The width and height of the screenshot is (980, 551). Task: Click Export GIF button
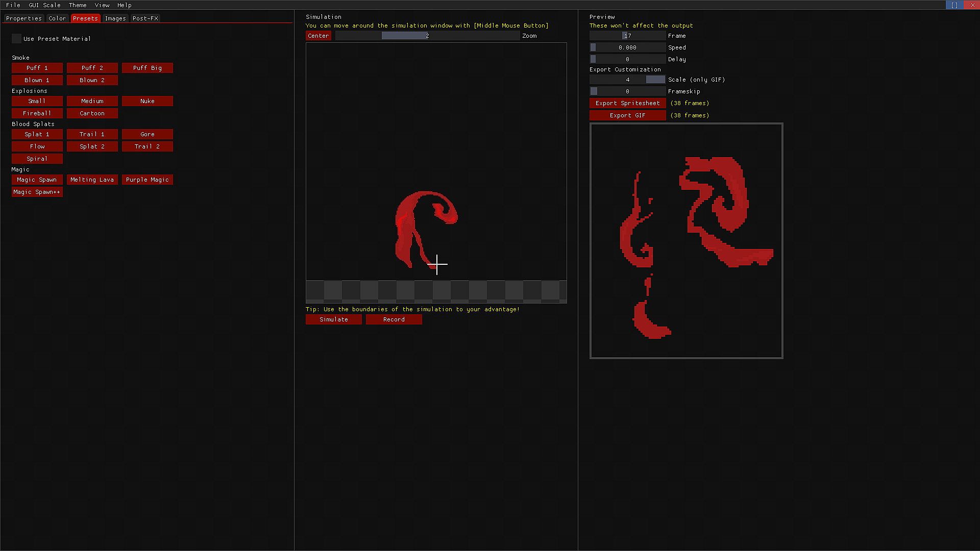click(x=627, y=115)
